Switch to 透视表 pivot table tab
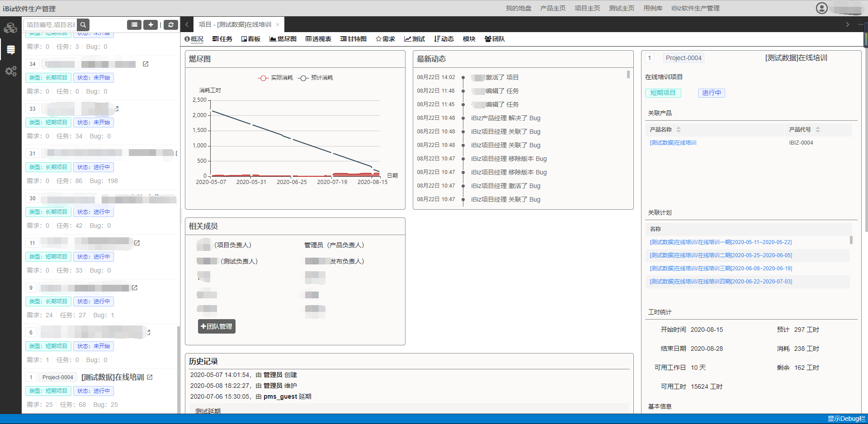 [x=318, y=39]
